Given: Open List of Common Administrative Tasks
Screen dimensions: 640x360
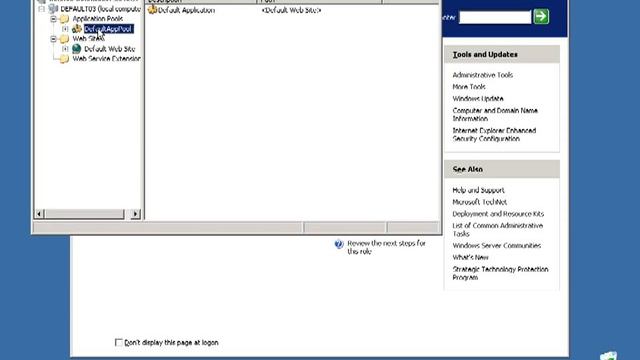Looking at the screenshot, I should (x=498, y=229).
